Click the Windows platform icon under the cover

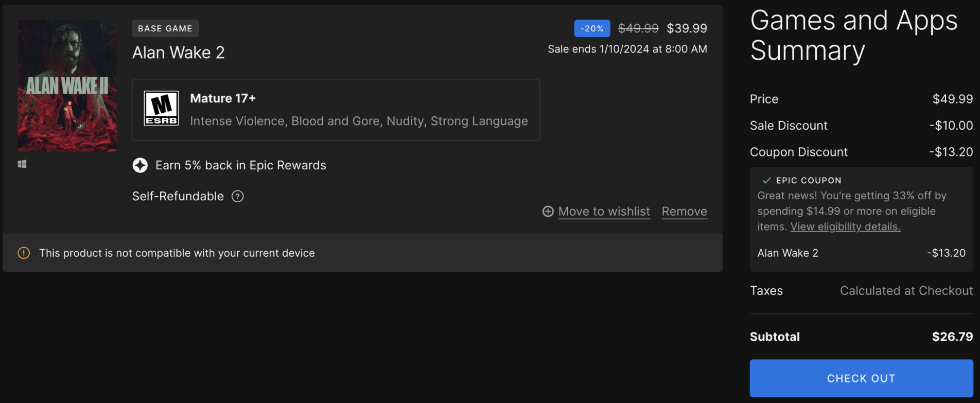point(22,164)
